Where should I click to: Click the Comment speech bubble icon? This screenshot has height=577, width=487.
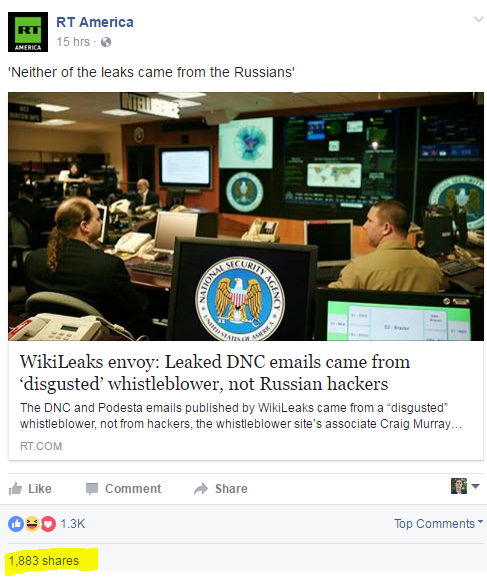point(92,489)
